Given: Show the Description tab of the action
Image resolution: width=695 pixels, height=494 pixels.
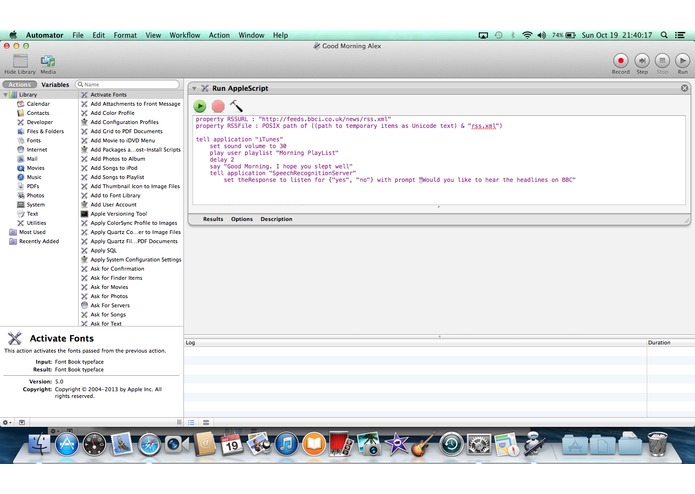Looking at the screenshot, I should 276,219.
